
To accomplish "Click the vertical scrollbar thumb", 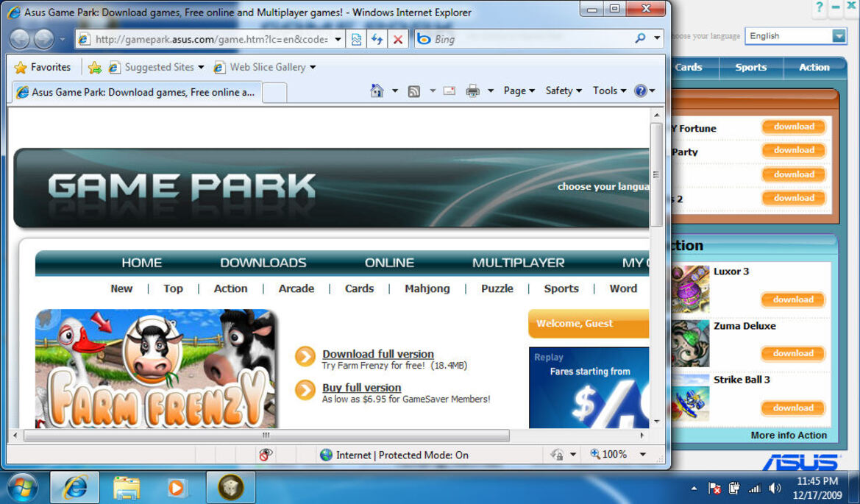I will tap(656, 174).
